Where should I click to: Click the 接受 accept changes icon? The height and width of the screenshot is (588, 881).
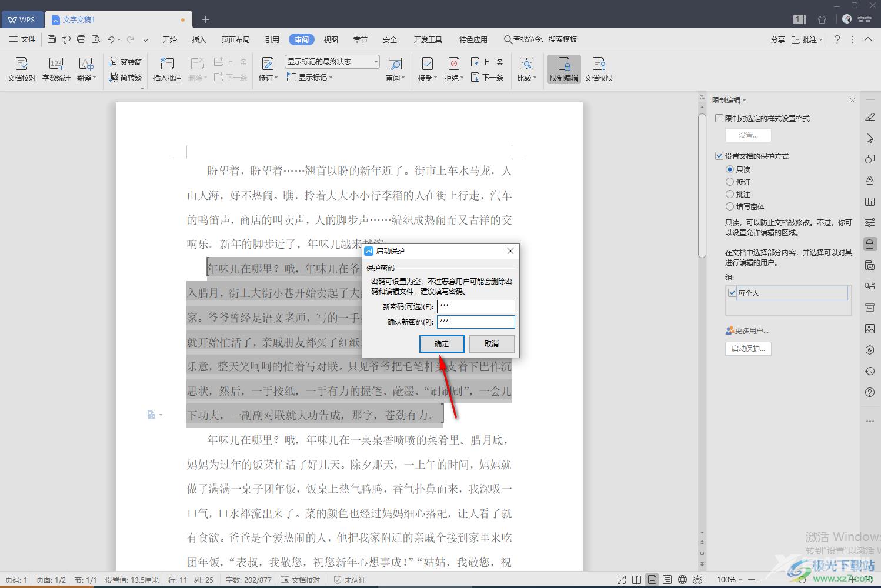(427, 69)
